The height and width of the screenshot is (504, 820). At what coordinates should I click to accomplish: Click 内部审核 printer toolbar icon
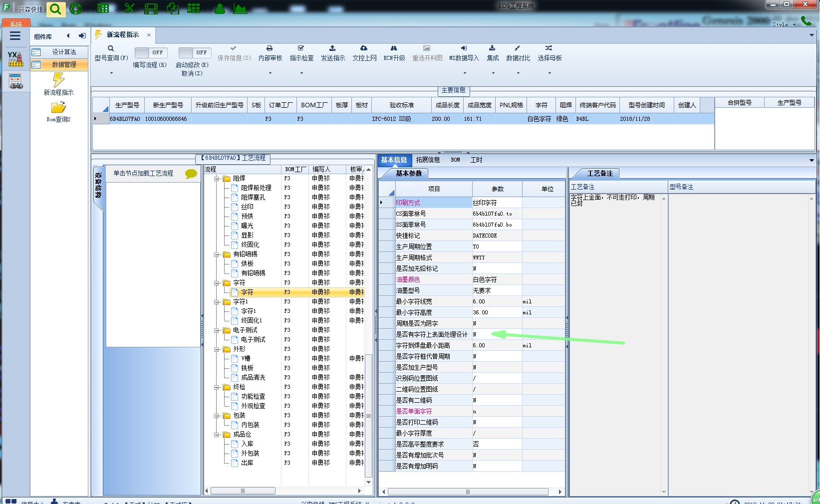coord(270,48)
